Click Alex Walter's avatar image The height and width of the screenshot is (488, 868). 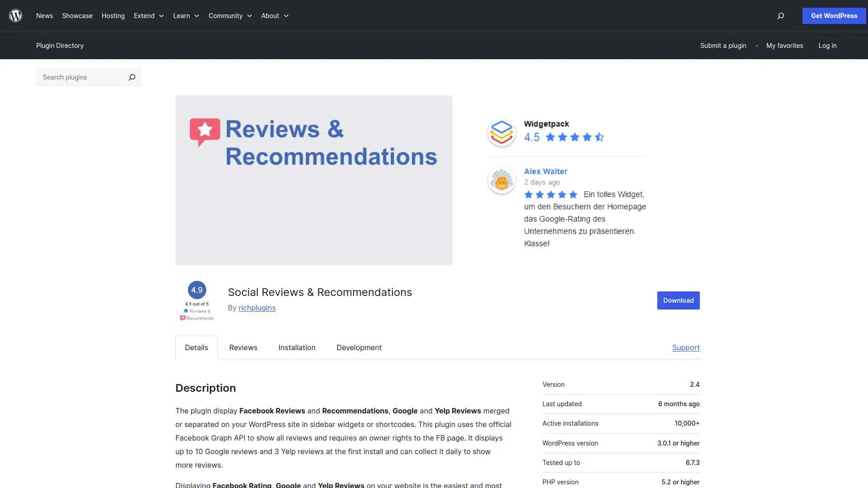[x=501, y=180]
